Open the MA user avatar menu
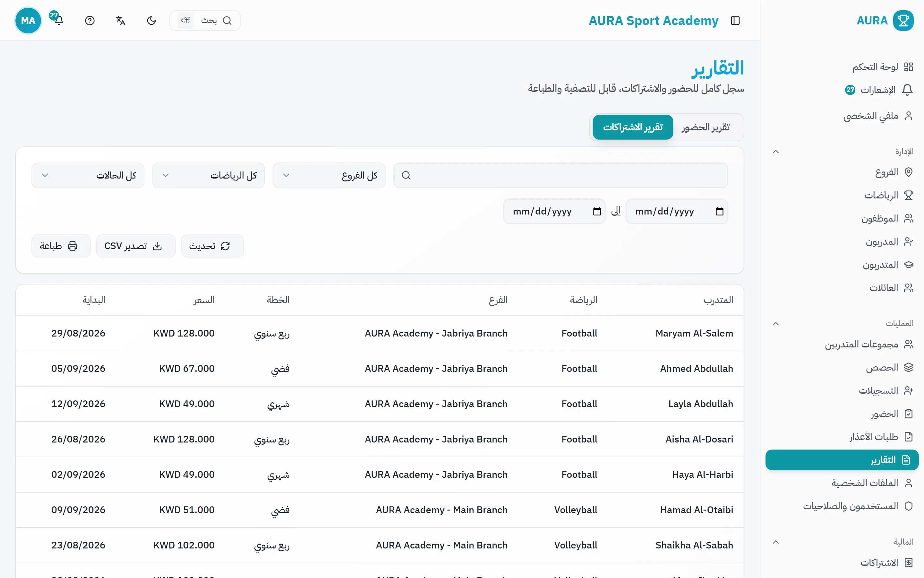Viewport: 924px width, 578px height. (x=28, y=20)
